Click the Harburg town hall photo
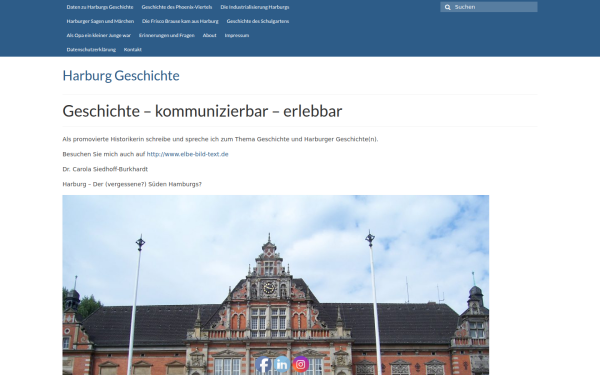Image resolution: width=600 pixels, height=375 pixels. [x=276, y=285]
